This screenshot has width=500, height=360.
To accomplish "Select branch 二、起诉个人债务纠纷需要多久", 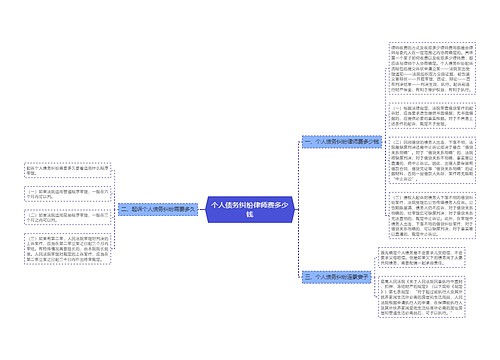I will [x=158, y=209].
